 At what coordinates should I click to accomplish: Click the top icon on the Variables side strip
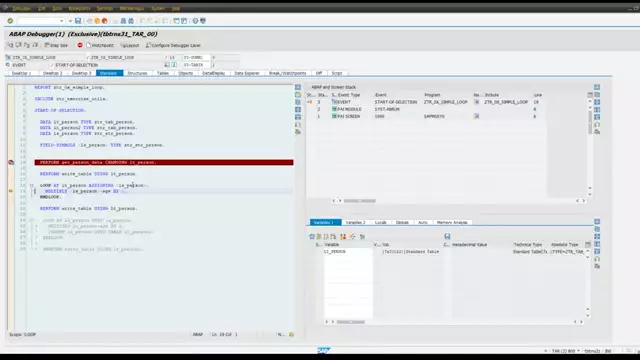coord(597,222)
